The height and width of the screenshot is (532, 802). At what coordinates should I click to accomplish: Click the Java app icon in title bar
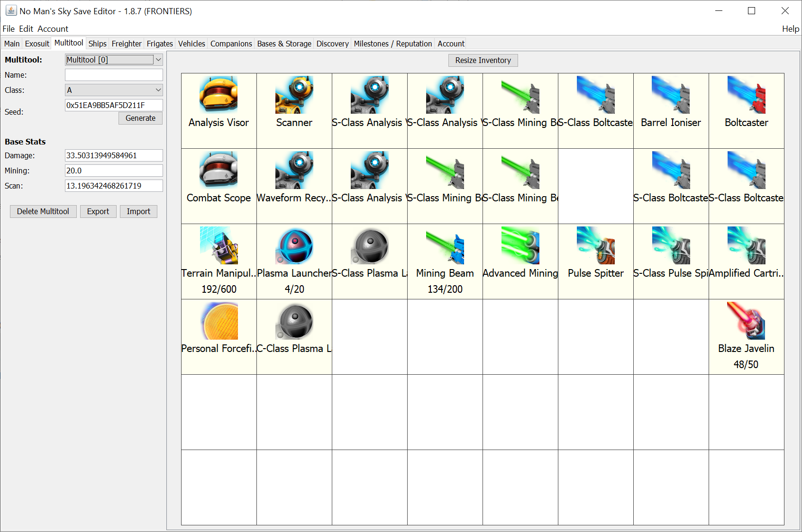11,10
